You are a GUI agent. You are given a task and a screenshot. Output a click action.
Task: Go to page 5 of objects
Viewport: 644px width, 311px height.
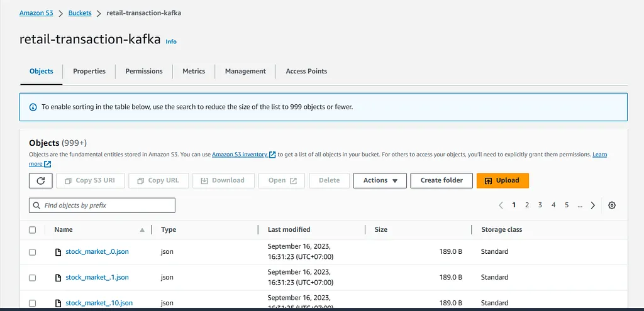point(567,205)
